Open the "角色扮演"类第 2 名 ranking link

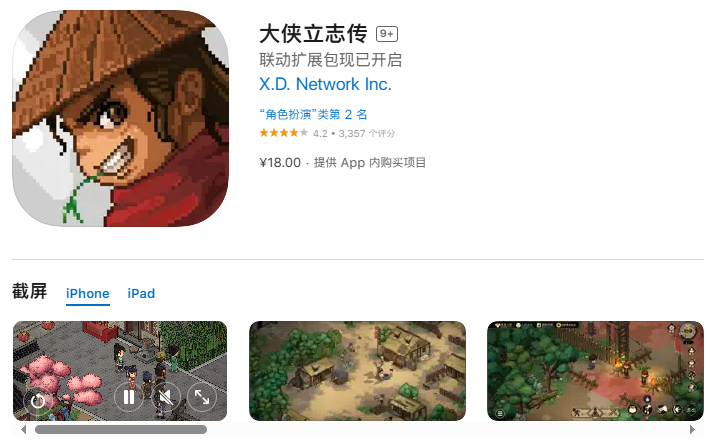313,114
